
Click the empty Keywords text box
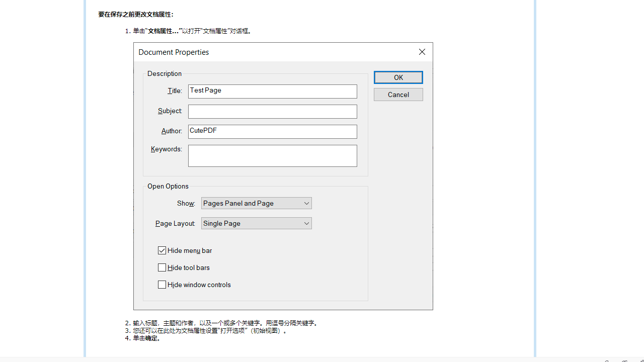coord(272,155)
